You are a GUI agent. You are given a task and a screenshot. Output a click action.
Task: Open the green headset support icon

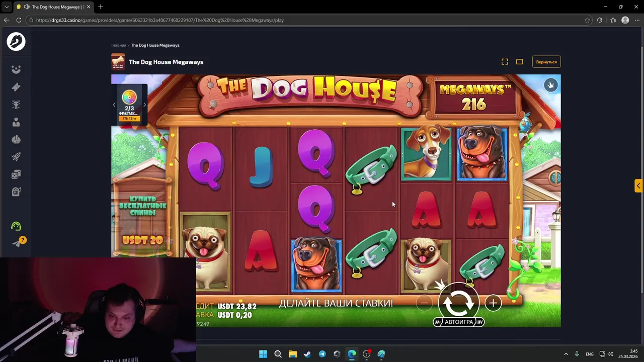[16, 226]
